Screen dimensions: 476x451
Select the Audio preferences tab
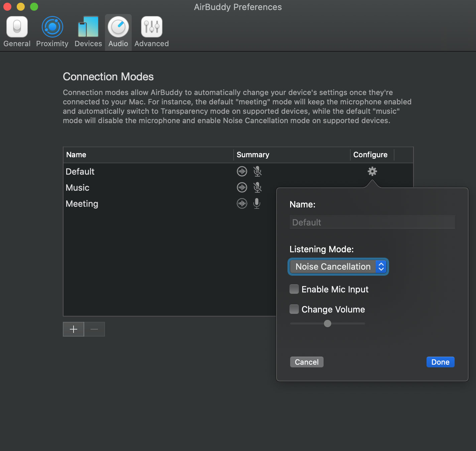pos(118,32)
